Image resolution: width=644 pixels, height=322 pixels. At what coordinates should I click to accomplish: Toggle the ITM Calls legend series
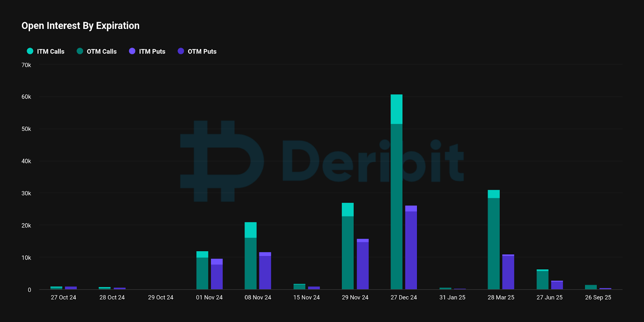click(x=45, y=51)
